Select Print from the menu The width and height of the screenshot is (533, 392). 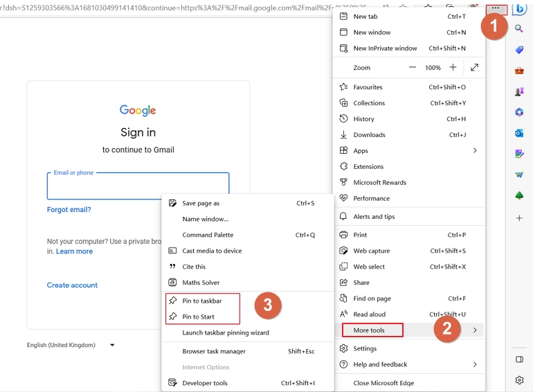409,235
